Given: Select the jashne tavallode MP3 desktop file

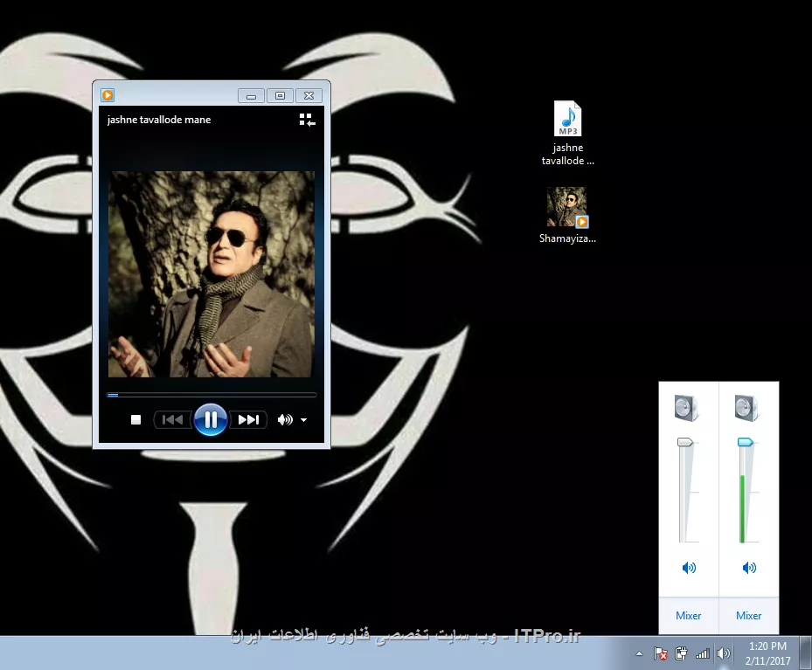Looking at the screenshot, I should point(567,134).
